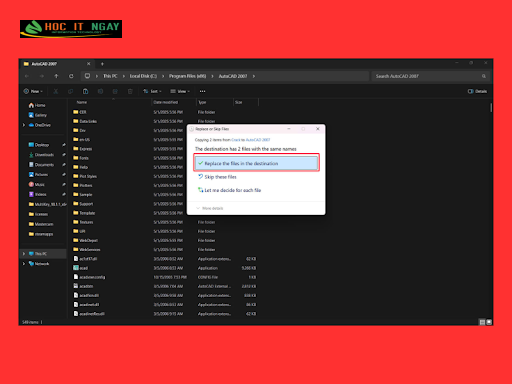Click the Refresh icon in navigation bar
The image size is (512, 384).
click(71, 76)
